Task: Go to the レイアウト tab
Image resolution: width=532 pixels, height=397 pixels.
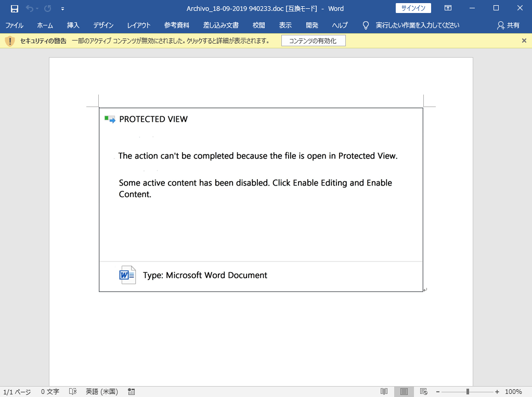Action: [139, 25]
